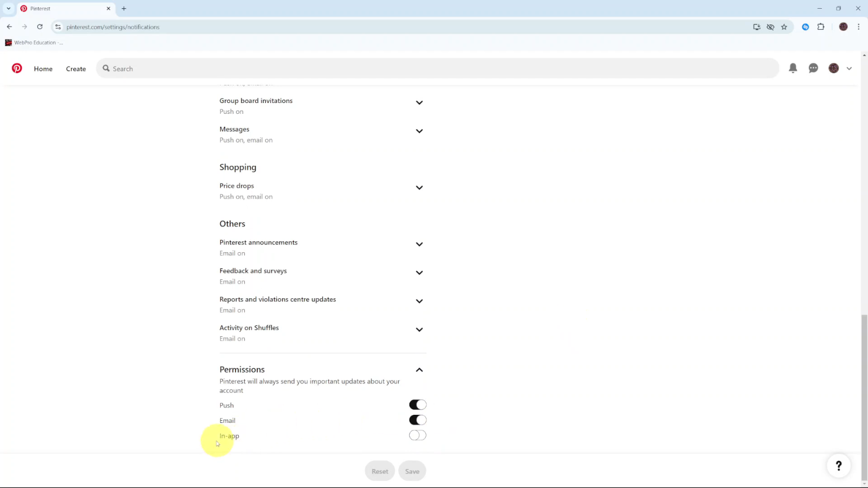Viewport: 868px width, 488px height.
Task: Open Chrome profile avatar in toolbar
Action: [x=843, y=27]
